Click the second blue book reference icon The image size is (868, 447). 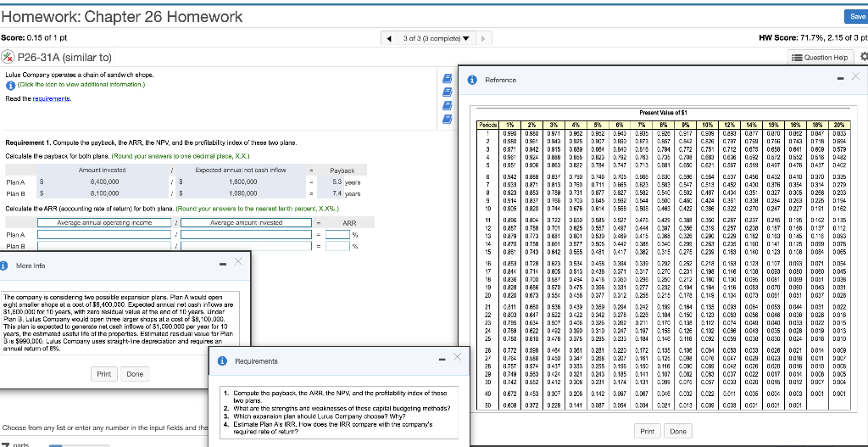click(x=446, y=92)
